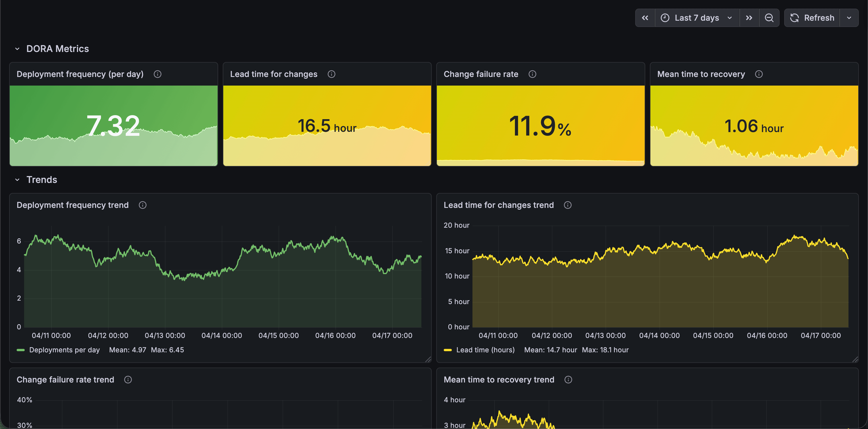Toggle Deployments per day legend series

(x=64, y=350)
